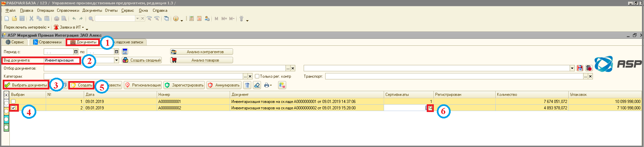Click the Вид документа field showing Инвентаризация
Viewport: 644px width, 147px height.
[x=79, y=60]
